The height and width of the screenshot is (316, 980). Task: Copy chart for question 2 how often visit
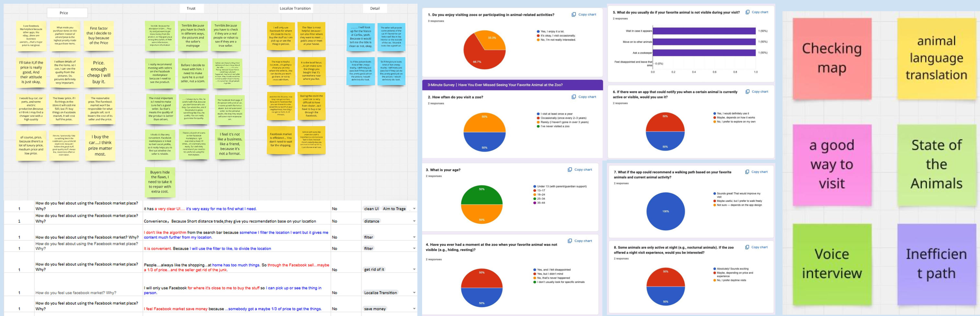tap(583, 97)
